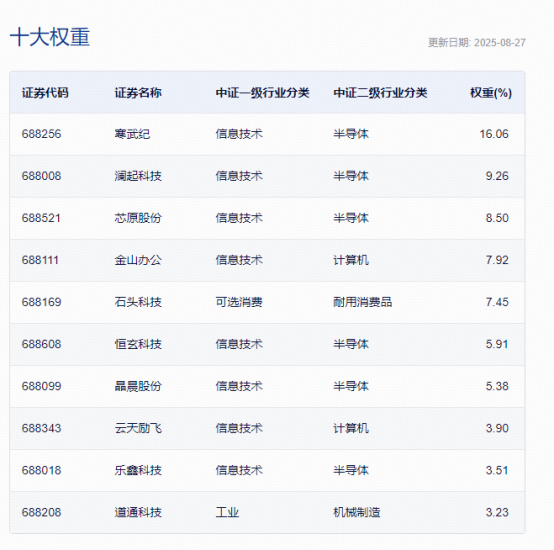The width and height of the screenshot is (554, 550).
Task: Select the 芯原股份 row name
Action: coord(138,218)
